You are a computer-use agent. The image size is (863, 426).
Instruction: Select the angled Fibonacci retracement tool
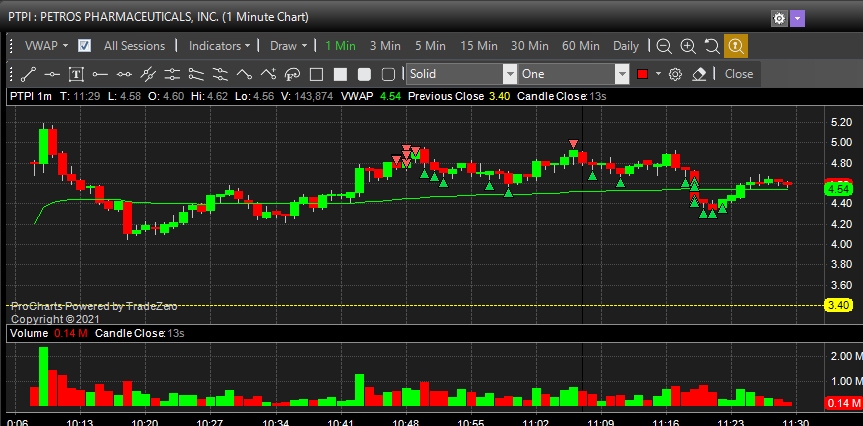(x=196, y=74)
